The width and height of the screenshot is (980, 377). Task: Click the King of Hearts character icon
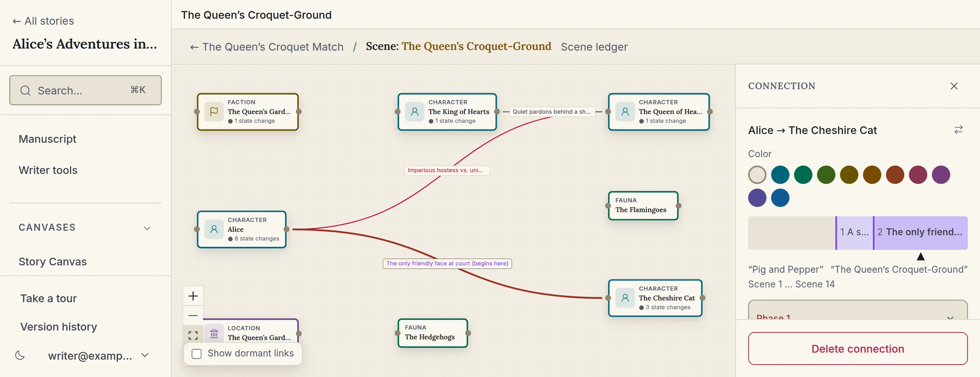[x=415, y=111]
